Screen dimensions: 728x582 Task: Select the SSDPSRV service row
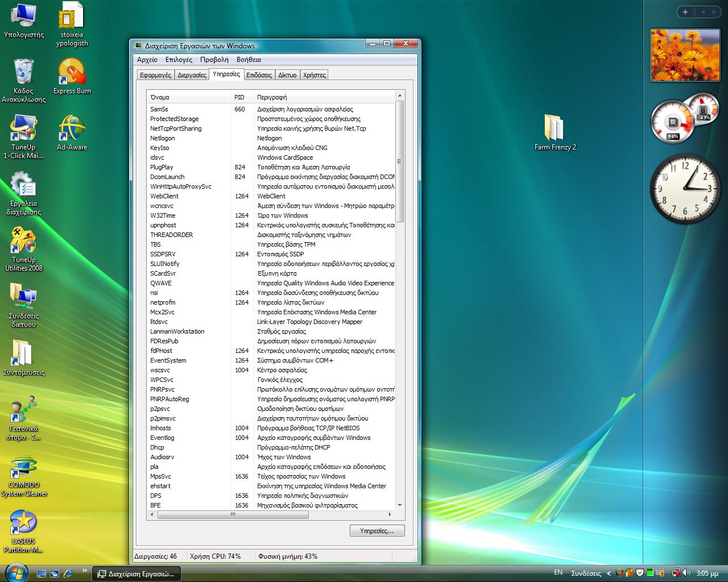tap(271, 254)
